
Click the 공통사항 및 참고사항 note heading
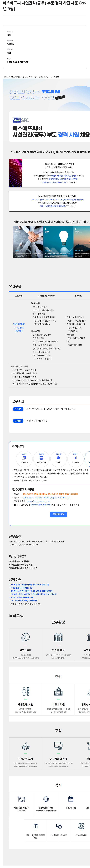19,366
